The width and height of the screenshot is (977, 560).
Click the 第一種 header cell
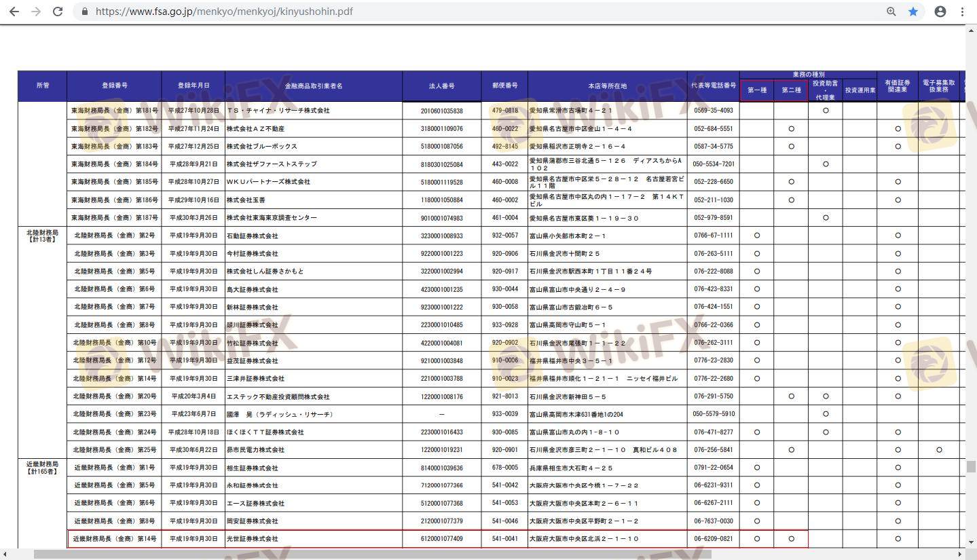[756, 90]
